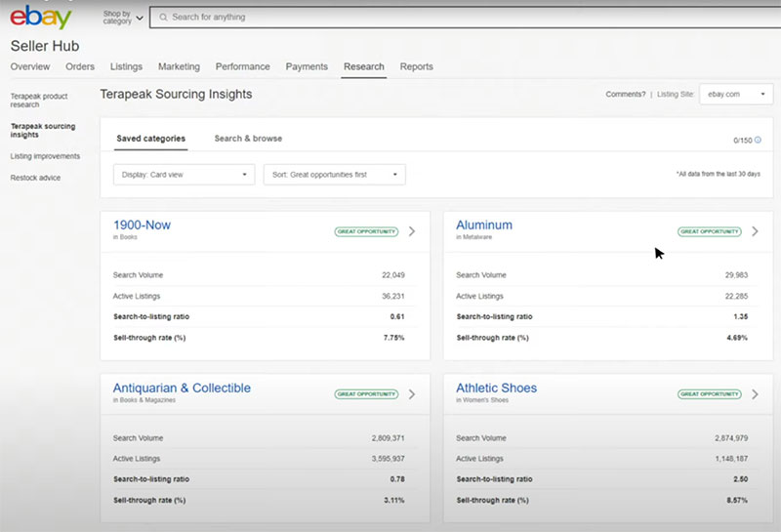The height and width of the screenshot is (532, 781).
Task: Click the search magnifier icon
Action: click(x=163, y=18)
